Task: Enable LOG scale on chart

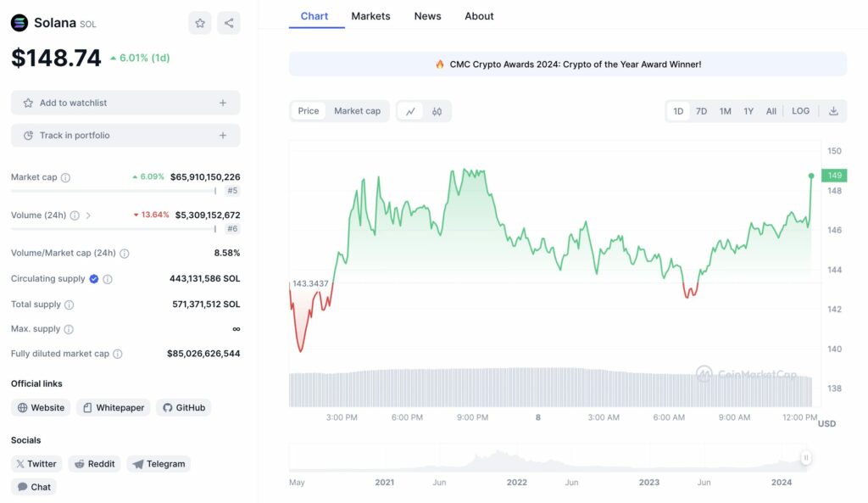Action: [800, 111]
